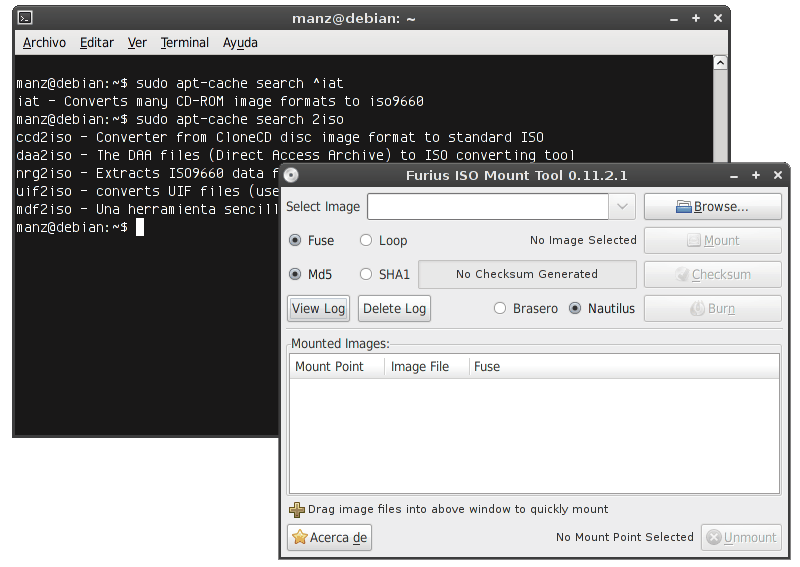Sort by the Image File column header
Viewport: 800px width, 567px height.
[427, 367]
